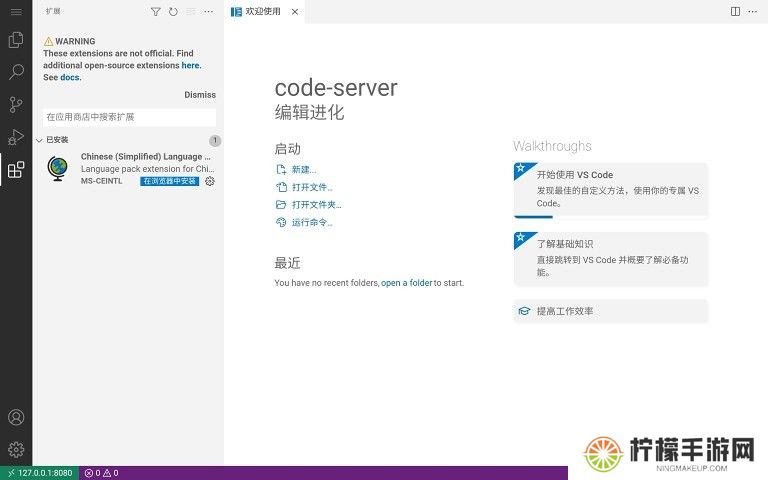Viewport: 768px width, 480px height.
Task: Open the hamburger application menu
Action: (16, 12)
